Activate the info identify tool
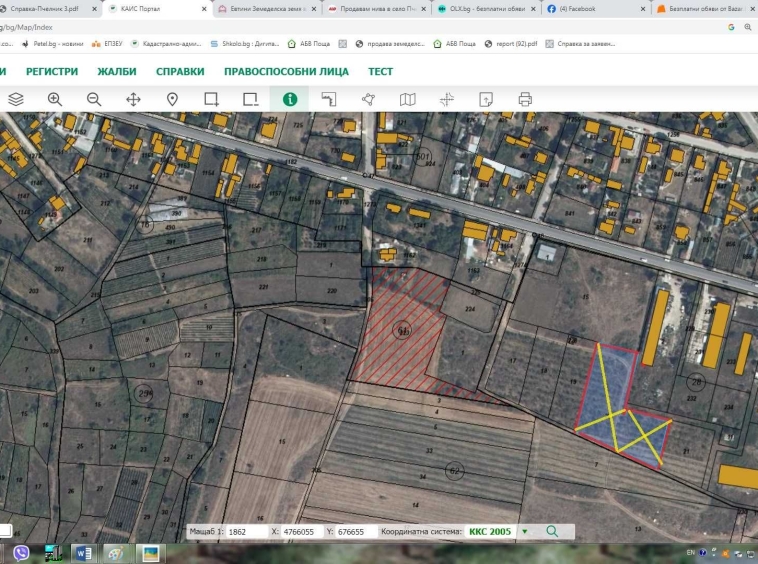 tap(290, 99)
